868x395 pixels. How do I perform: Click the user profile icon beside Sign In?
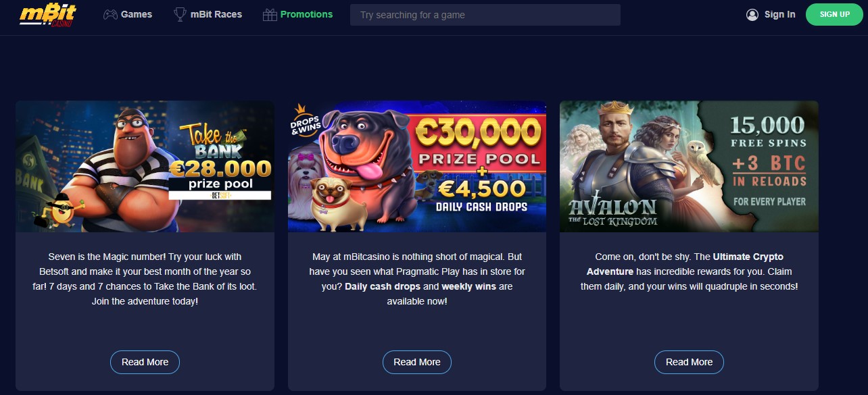752,14
